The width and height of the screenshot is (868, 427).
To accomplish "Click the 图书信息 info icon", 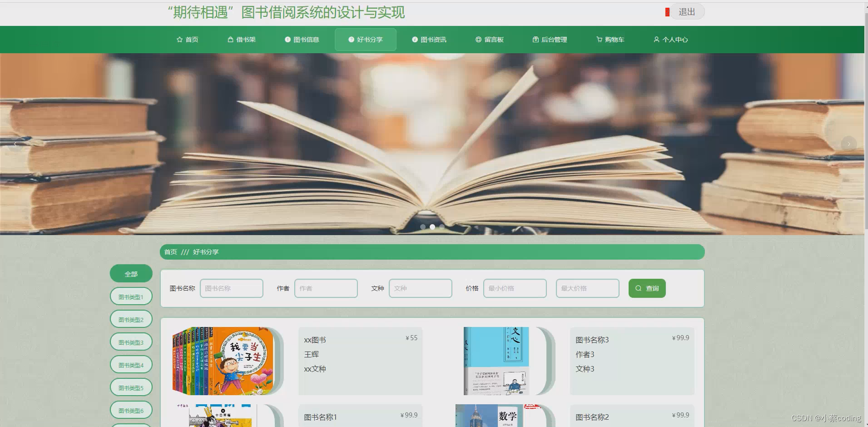I will (x=287, y=40).
